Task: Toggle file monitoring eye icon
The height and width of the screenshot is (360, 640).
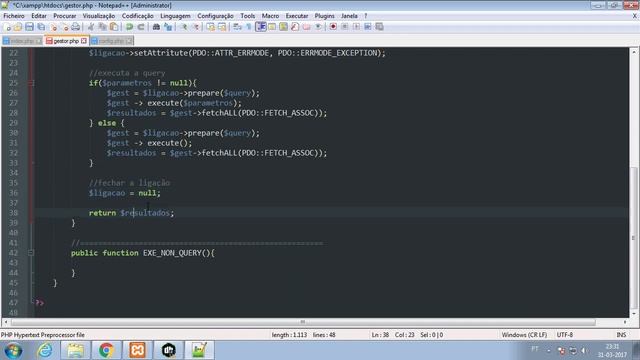Action: click(x=318, y=27)
